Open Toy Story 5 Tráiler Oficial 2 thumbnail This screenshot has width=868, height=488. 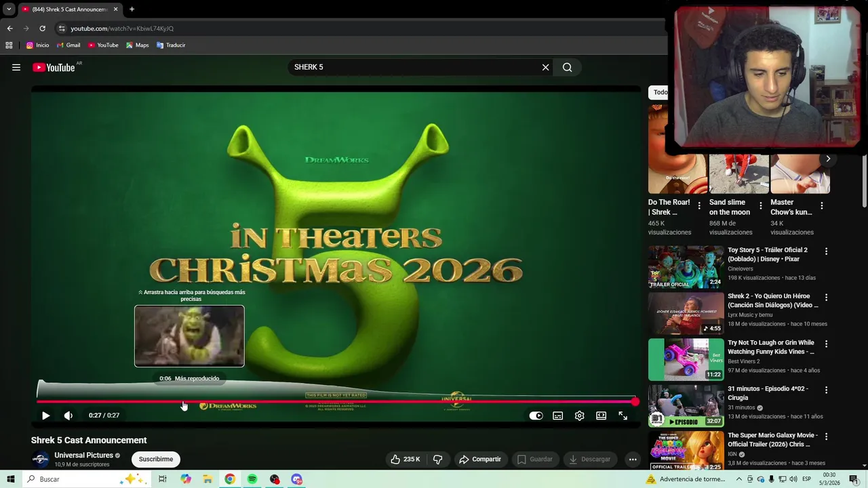click(686, 266)
